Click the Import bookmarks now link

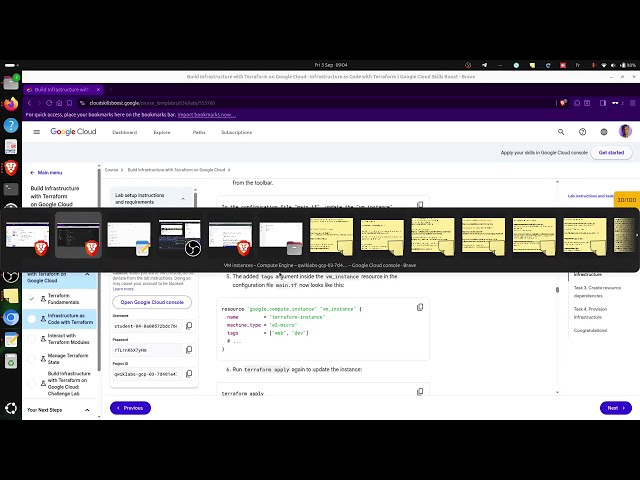click(207, 115)
